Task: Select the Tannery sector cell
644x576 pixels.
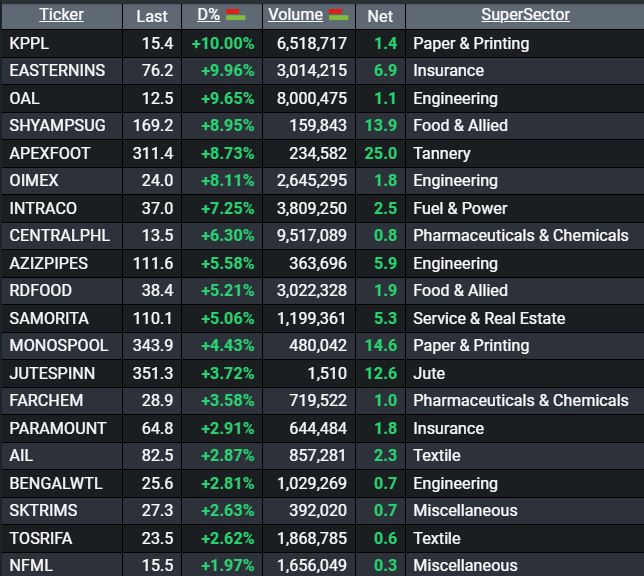Action: coord(441,153)
